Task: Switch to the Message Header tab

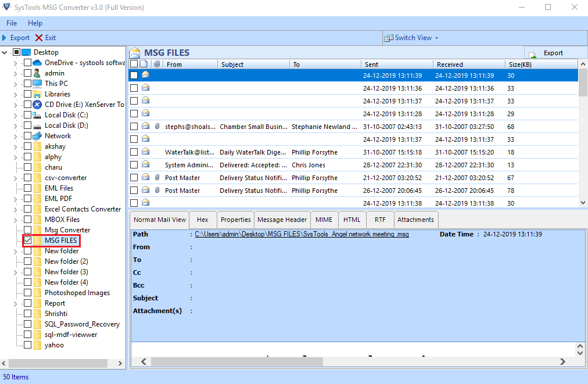Action: [x=282, y=220]
